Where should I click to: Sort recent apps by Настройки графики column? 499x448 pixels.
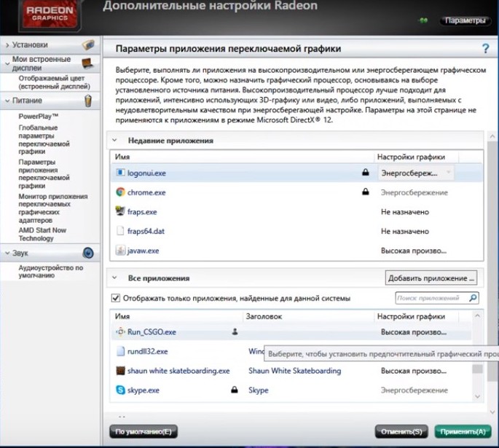click(411, 157)
